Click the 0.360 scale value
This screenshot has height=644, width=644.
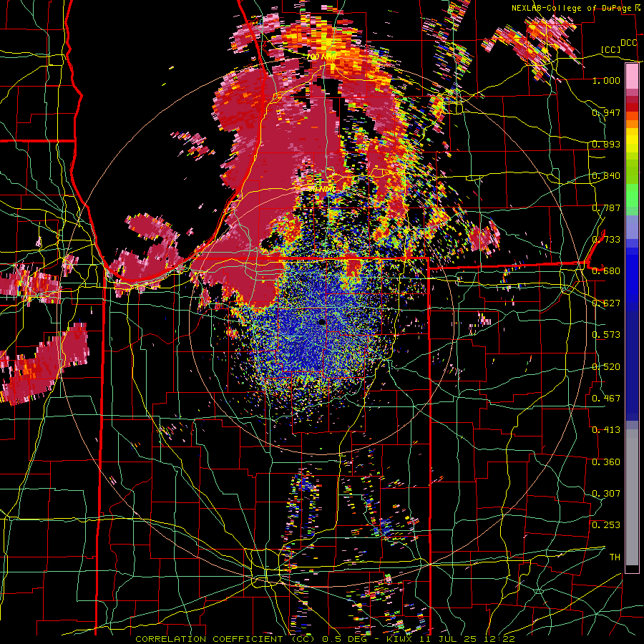[x=606, y=462]
